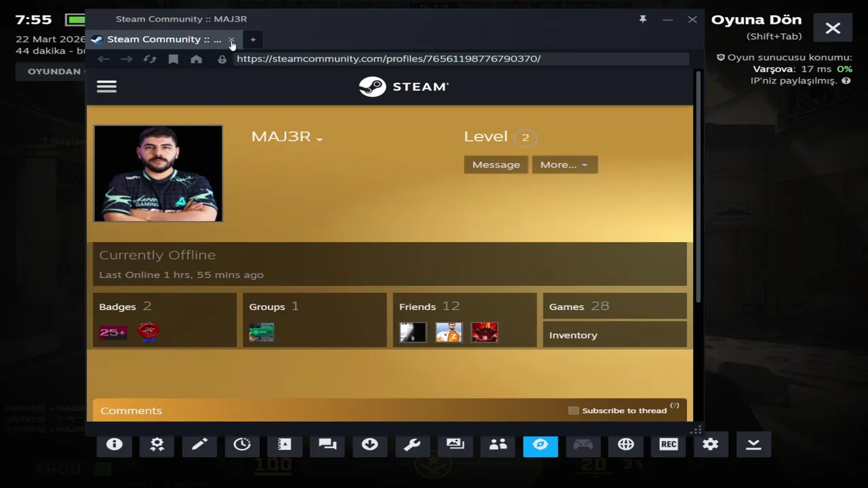Click the page vertical scrollbar
Screen dimensions: 868x488
tap(698, 186)
